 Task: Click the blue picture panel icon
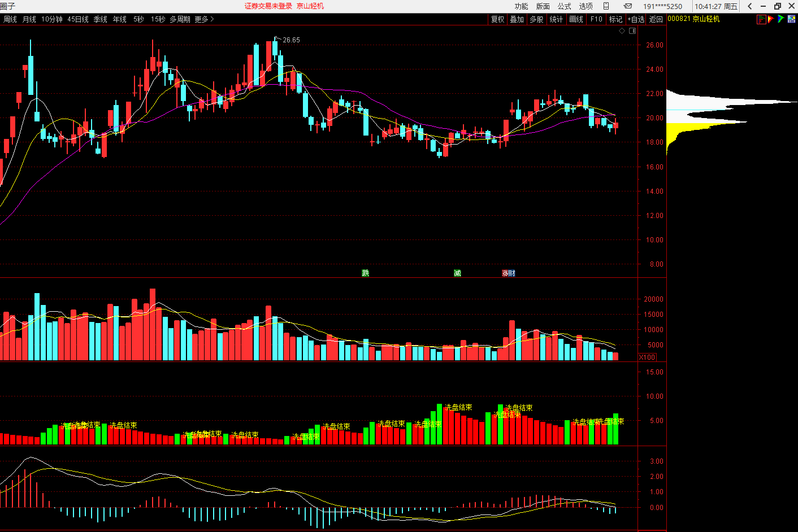(792, 19)
